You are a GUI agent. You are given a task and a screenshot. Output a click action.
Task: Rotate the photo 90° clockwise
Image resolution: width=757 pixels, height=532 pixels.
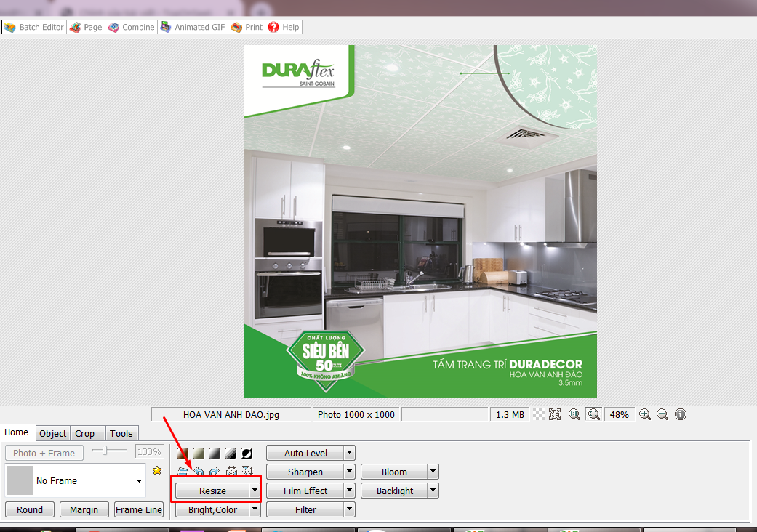pyautogui.click(x=215, y=471)
